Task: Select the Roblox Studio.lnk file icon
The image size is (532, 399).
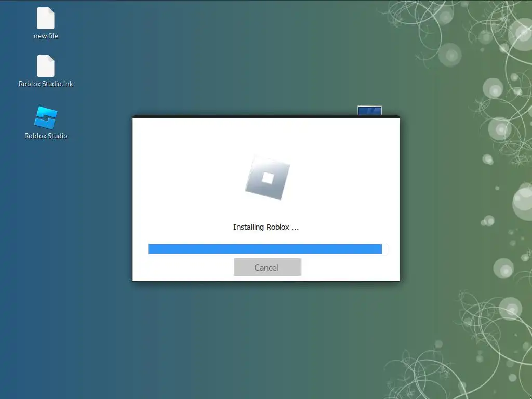Action: click(46, 66)
